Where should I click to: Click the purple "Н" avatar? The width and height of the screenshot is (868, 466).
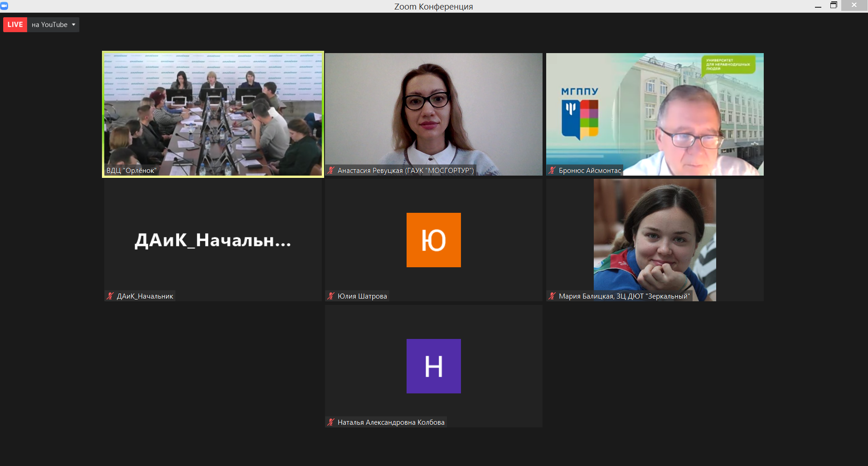click(x=433, y=366)
